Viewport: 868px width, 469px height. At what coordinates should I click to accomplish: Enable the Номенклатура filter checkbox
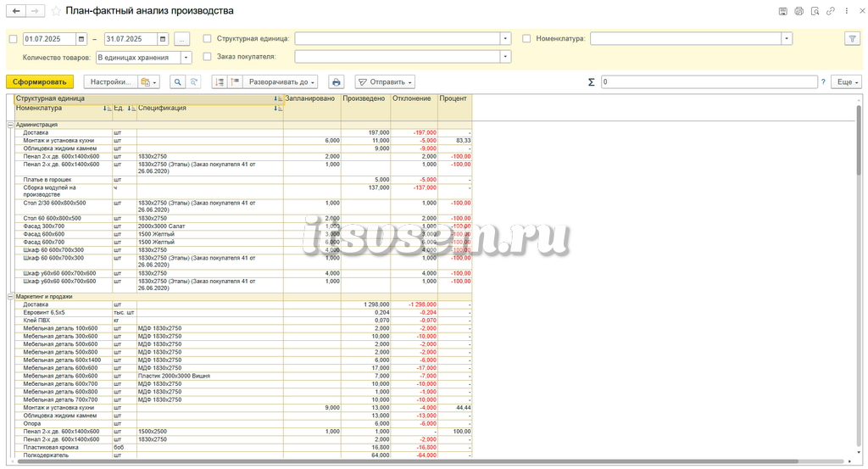coord(526,39)
